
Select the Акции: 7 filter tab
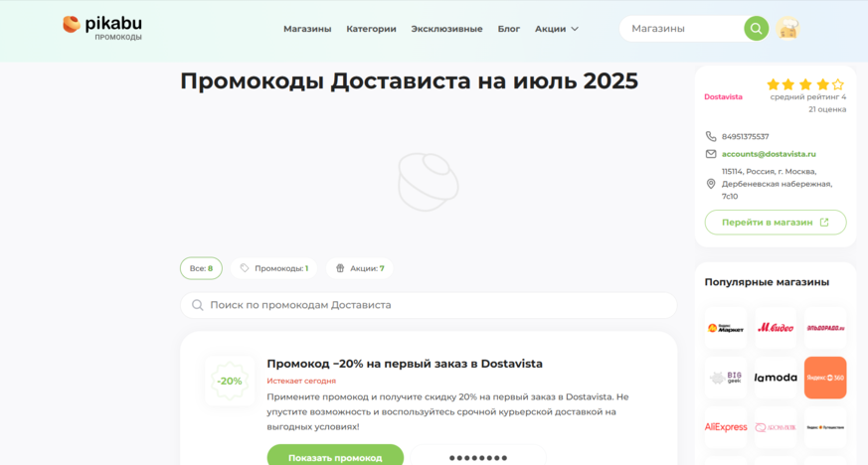pyautogui.click(x=359, y=268)
